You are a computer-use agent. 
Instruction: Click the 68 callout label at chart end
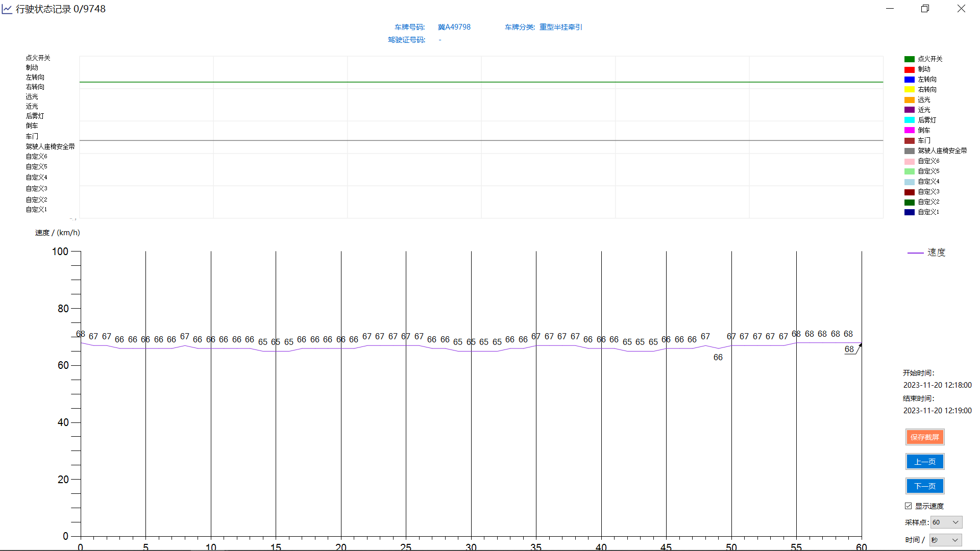(x=849, y=349)
